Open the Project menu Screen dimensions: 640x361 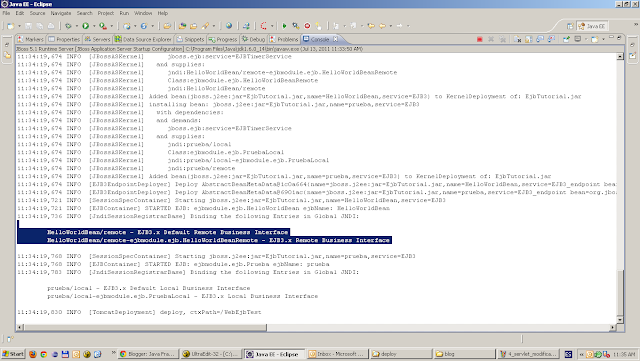tap(106, 13)
